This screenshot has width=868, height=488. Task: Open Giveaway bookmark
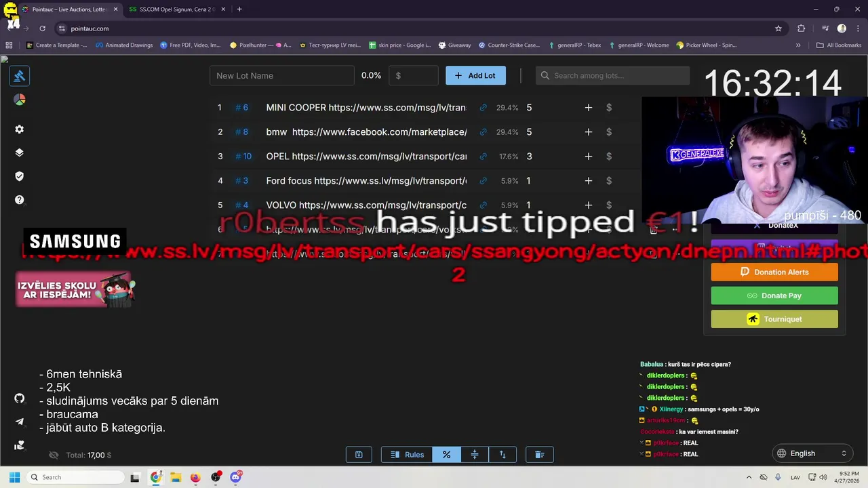[454, 45]
